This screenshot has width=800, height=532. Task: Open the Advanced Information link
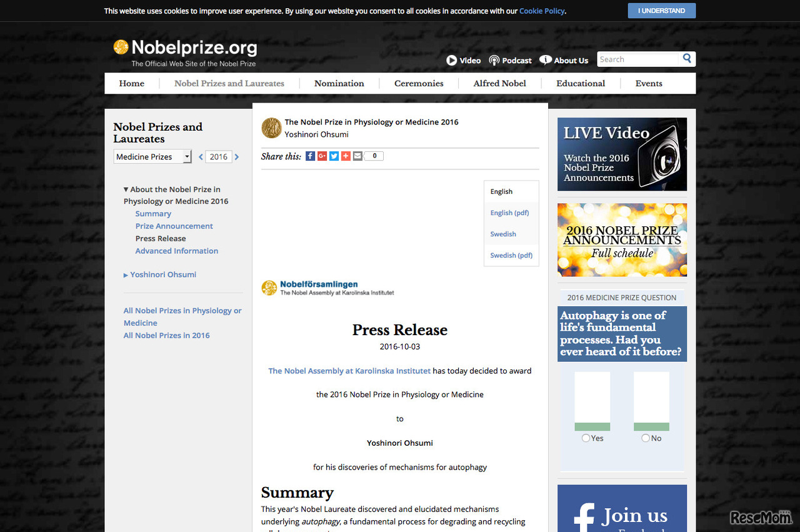click(177, 251)
